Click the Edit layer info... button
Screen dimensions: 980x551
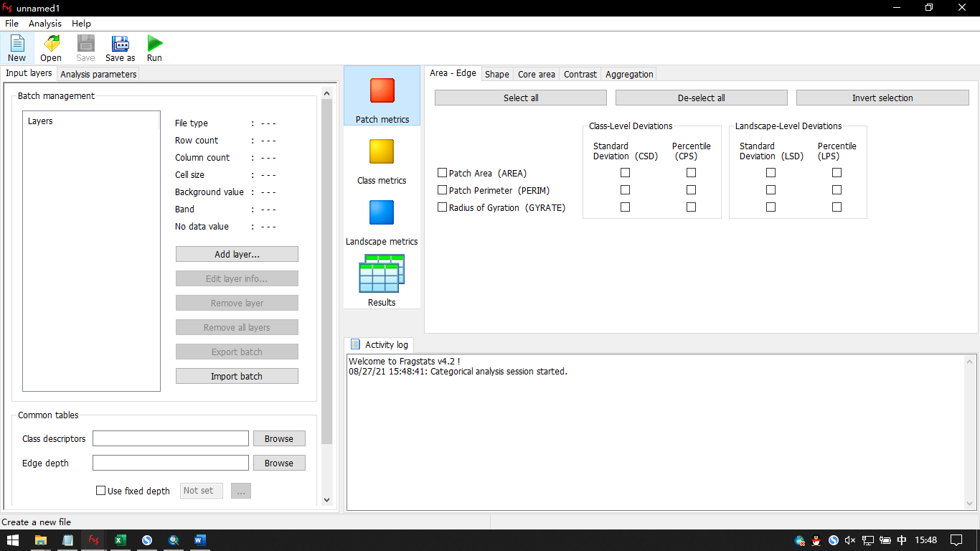tap(237, 279)
